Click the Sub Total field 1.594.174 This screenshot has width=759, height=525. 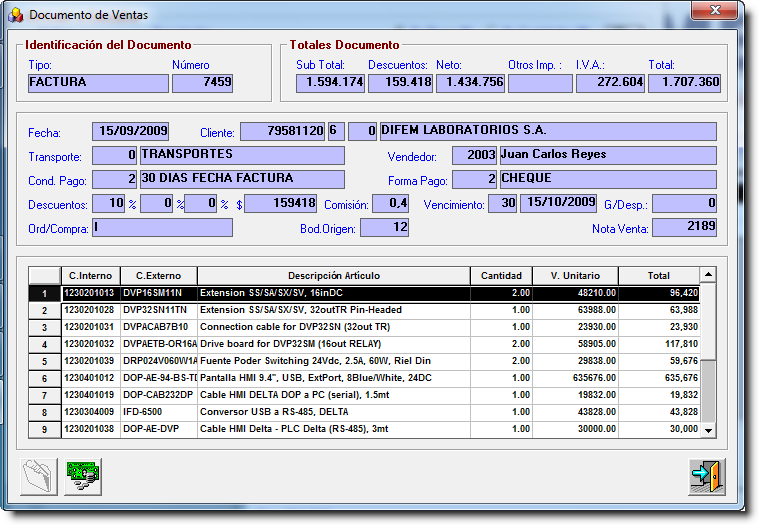click(330, 83)
